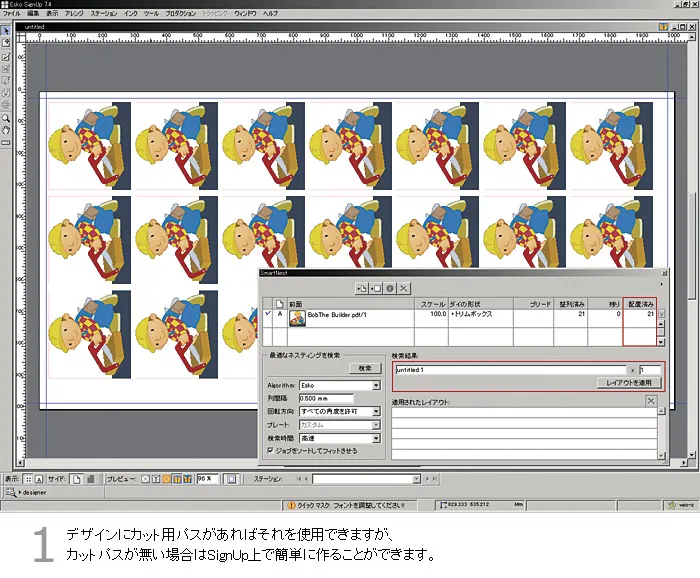The image size is (700, 578).
Task: Select the pencil edit tool in left toolbar
Action: point(6,56)
